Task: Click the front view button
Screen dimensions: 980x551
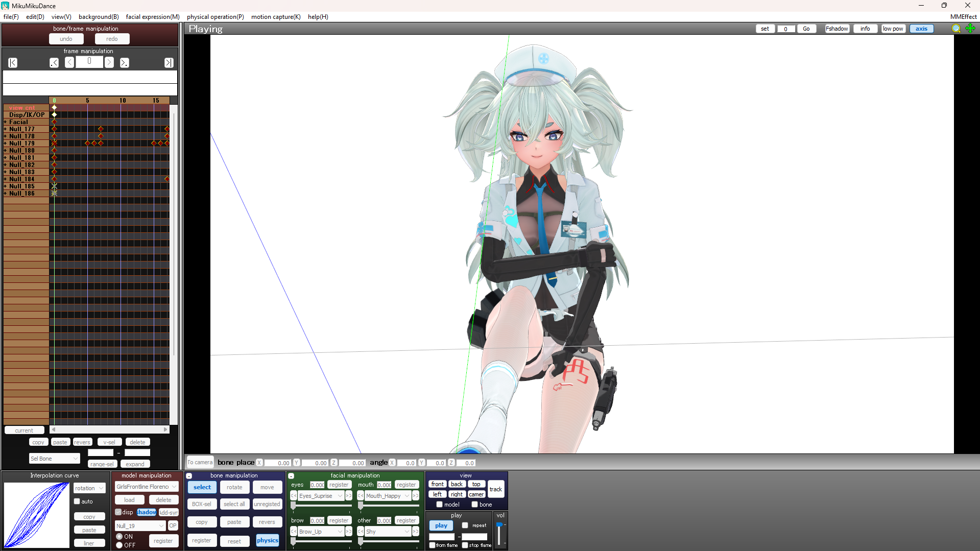Action: coord(438,484)
